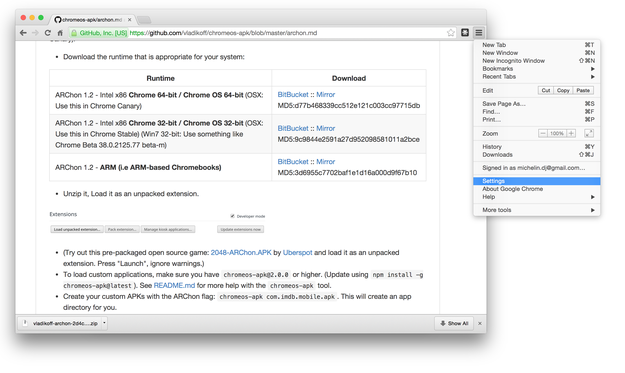This screenshot has height=373, width=625.
Task: Decrease zoom with the minus button
Action: (542, 133)
